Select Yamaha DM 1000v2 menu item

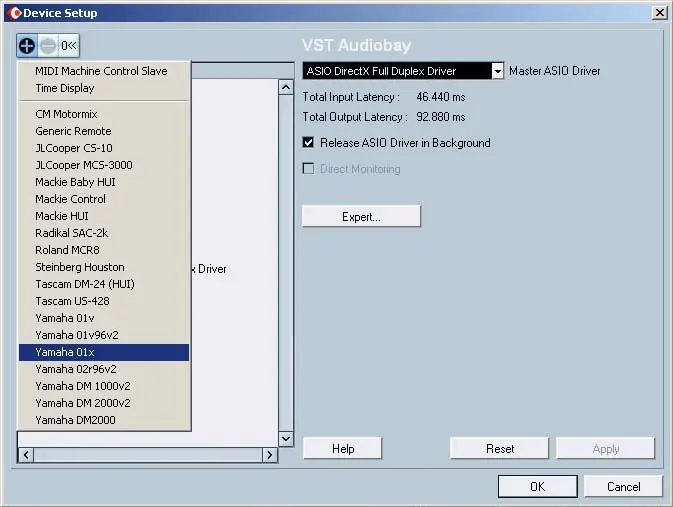pyautogui.click(x=103, y=386)
